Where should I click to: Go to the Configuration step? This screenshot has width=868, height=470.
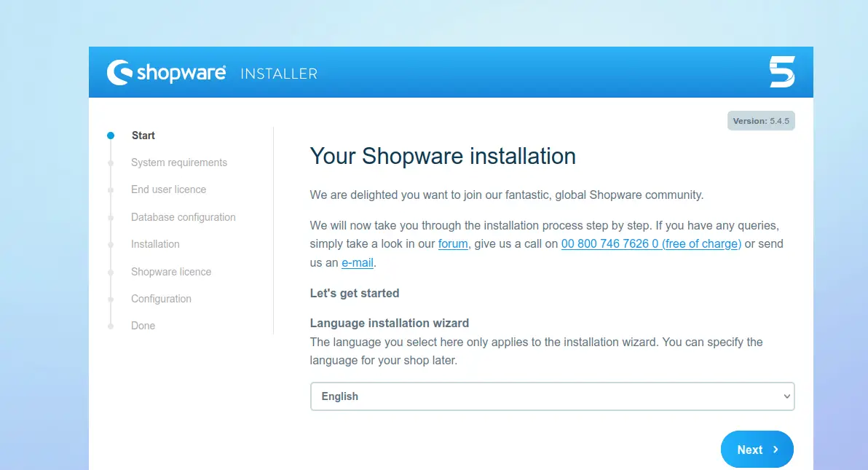[161, 299]
